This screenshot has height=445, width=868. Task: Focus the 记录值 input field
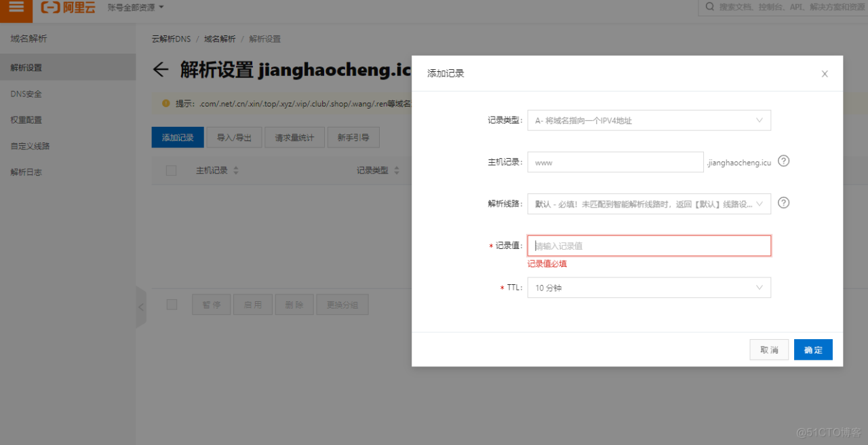pyautogui.click(x=649, y=246)
